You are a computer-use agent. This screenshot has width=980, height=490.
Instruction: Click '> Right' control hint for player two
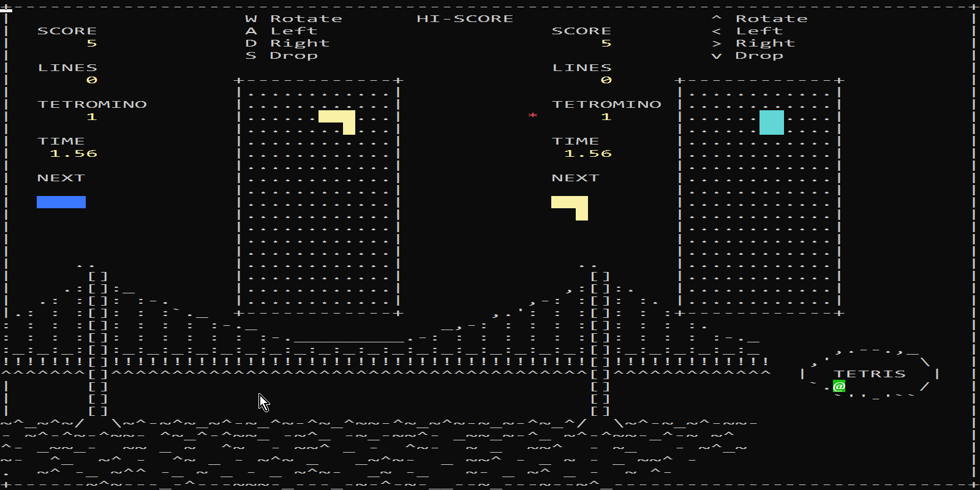pyautogui.click(x=753, y=43)
